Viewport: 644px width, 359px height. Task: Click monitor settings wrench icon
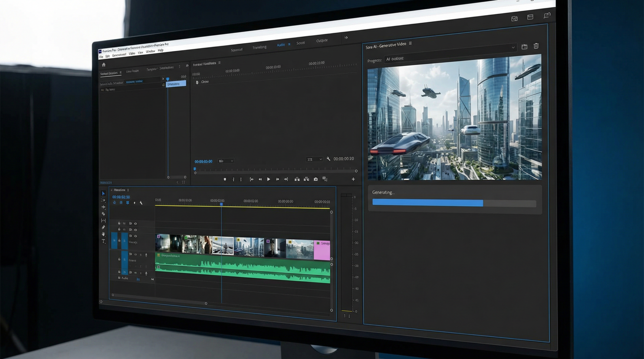(x=328, y=159)
